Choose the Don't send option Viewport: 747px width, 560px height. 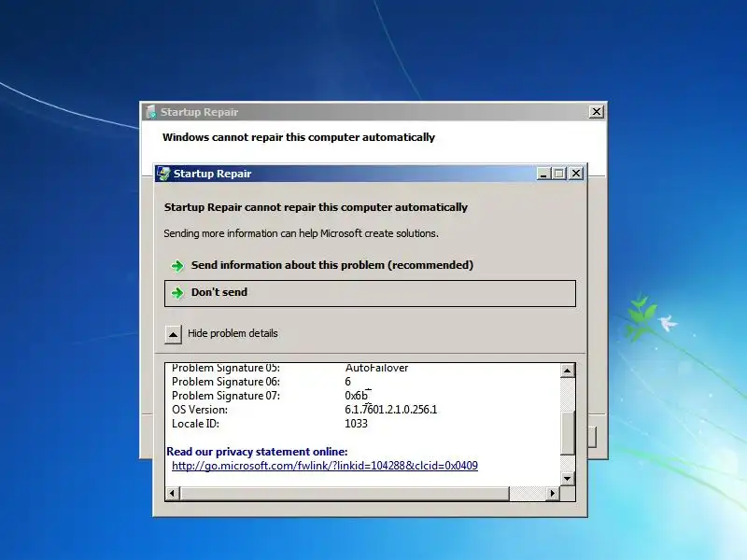(x=370, y=293)
